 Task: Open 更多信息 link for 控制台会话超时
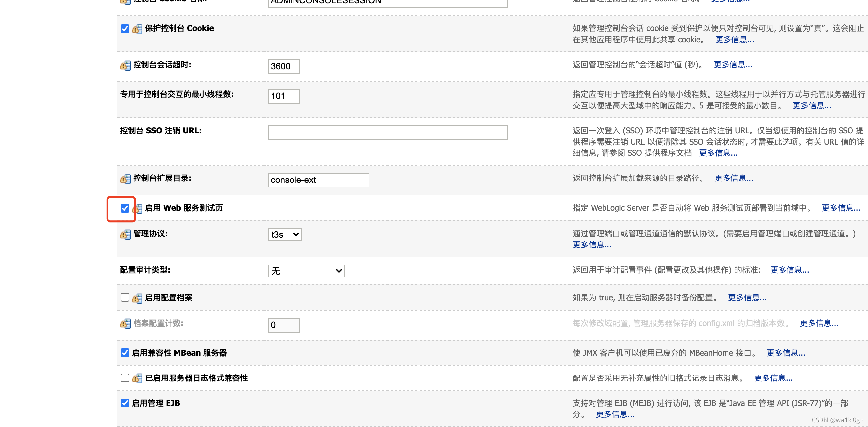[733, 65]
